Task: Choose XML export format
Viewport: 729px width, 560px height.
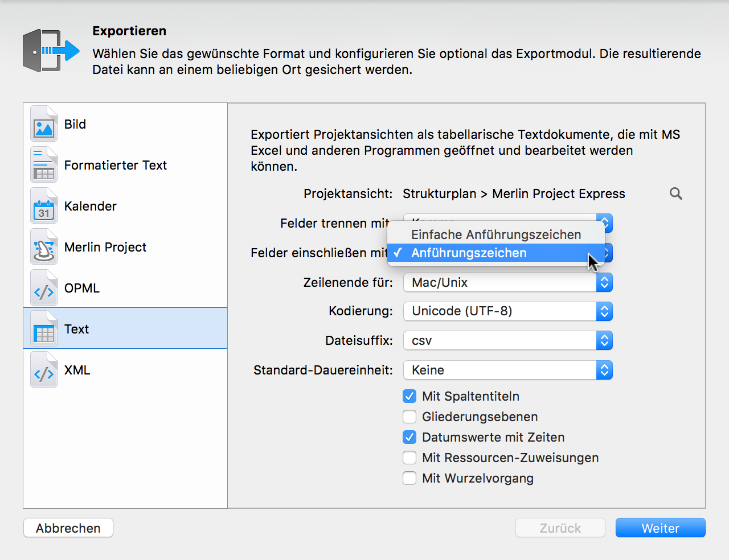Action: (x=125, y=370)
